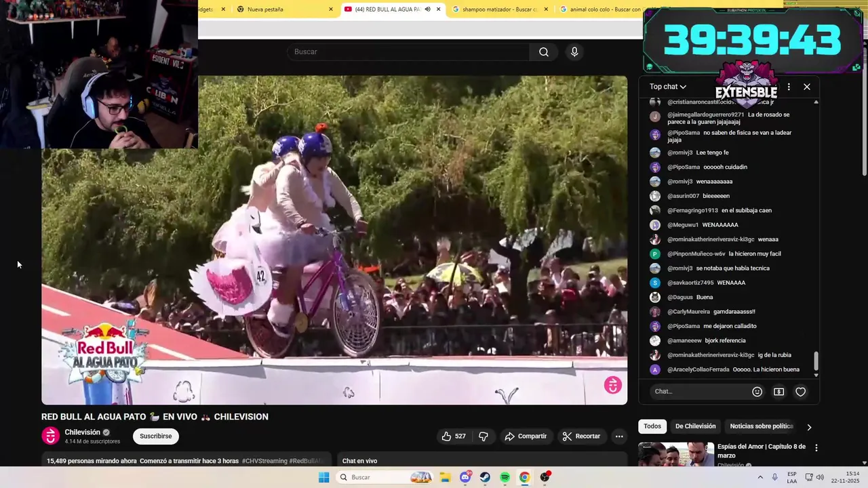Open Steam from the taskbar
Viewport: 868px width, 488px height.
485,477
